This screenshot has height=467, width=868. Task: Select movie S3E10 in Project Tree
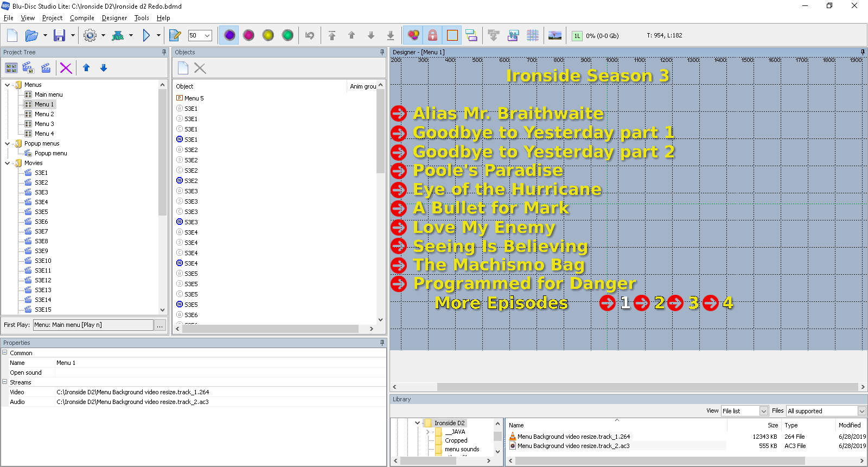click(43, 261)
